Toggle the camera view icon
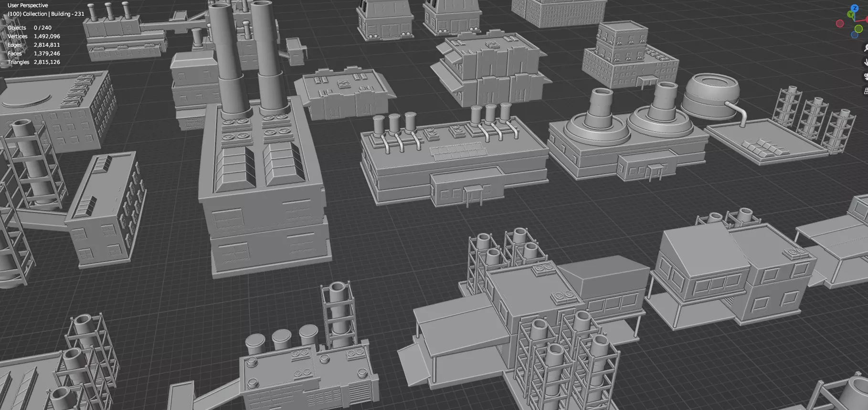The height and width of the screenshot is (410, 868). point(866,76)
